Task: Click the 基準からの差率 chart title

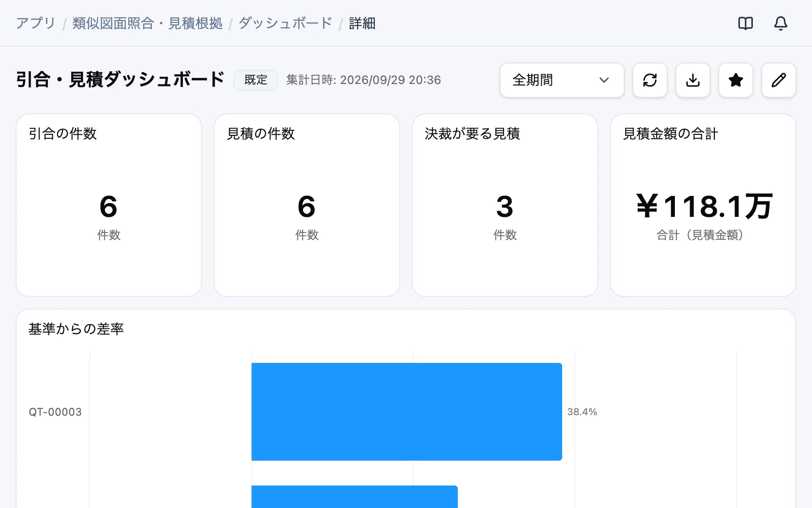Action: click(x=76, y=329)
